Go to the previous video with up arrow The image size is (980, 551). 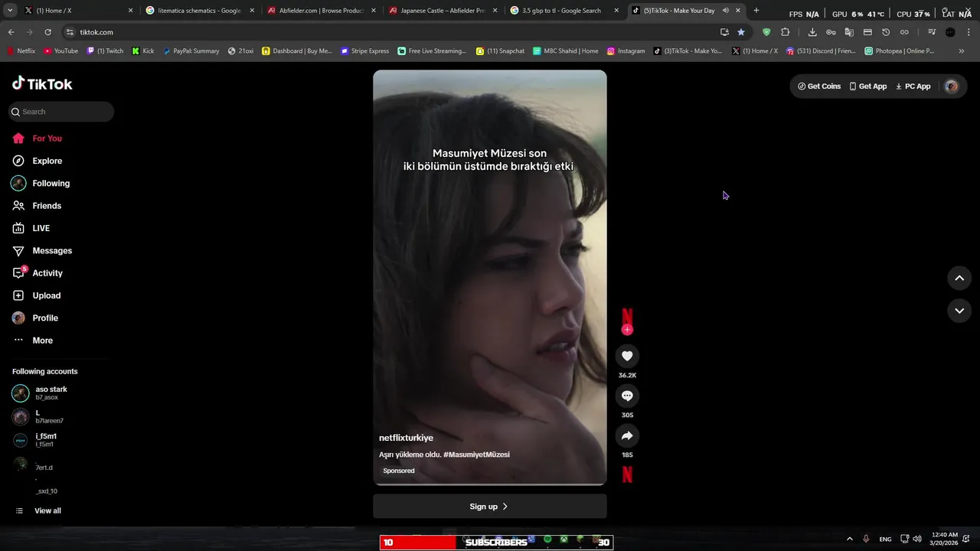click(959, 278)
